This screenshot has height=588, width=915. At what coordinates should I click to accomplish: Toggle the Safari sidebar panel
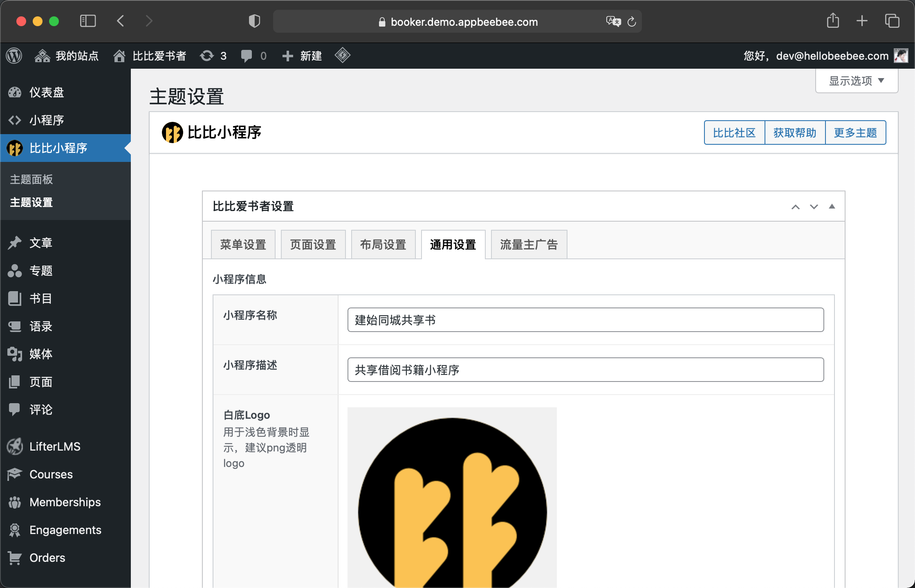point(88,21)
